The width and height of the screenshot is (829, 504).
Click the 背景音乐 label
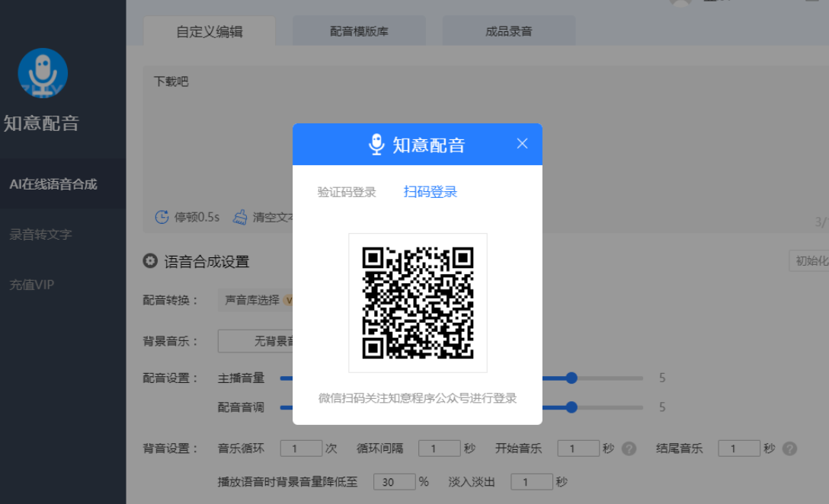coord(170,341)
